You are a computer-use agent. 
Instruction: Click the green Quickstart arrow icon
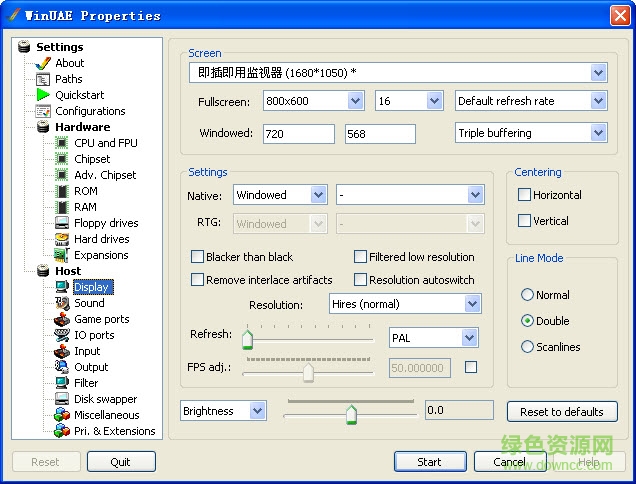pos(43,95)
